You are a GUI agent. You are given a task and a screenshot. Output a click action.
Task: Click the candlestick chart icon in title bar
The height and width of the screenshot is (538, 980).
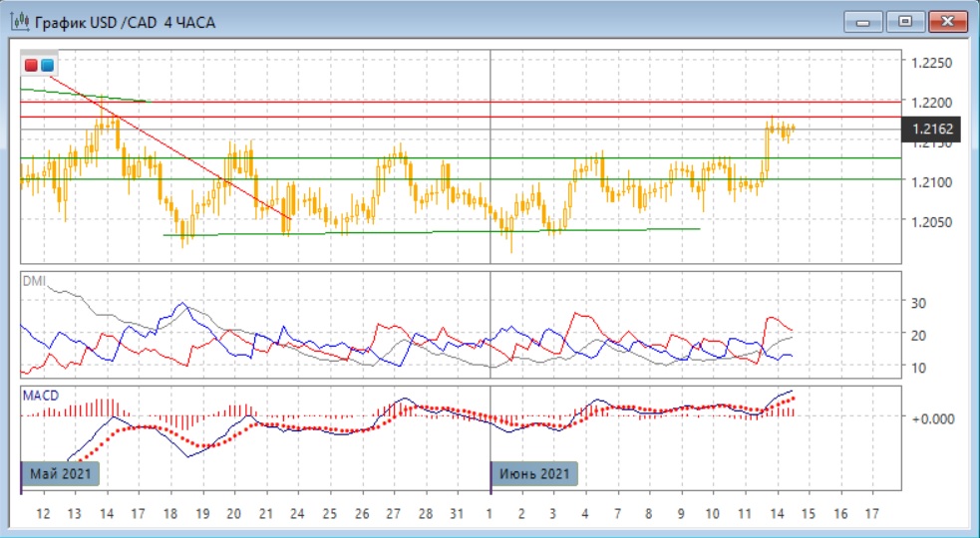click(18, 21)
